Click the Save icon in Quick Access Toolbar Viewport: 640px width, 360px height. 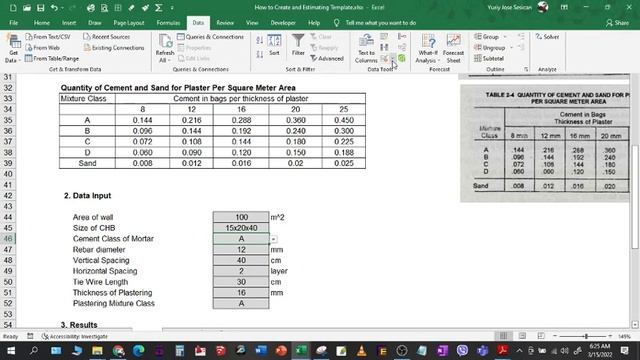40,8
